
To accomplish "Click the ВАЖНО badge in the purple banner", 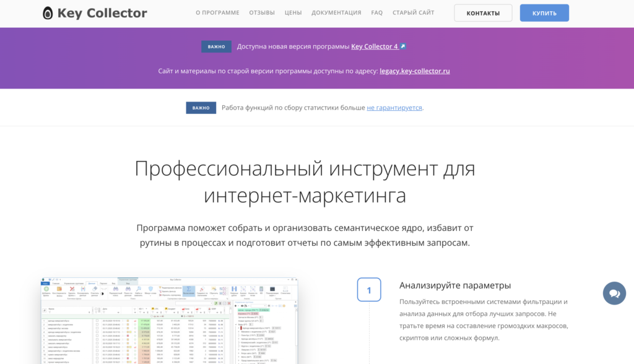I will coord(216,46).
